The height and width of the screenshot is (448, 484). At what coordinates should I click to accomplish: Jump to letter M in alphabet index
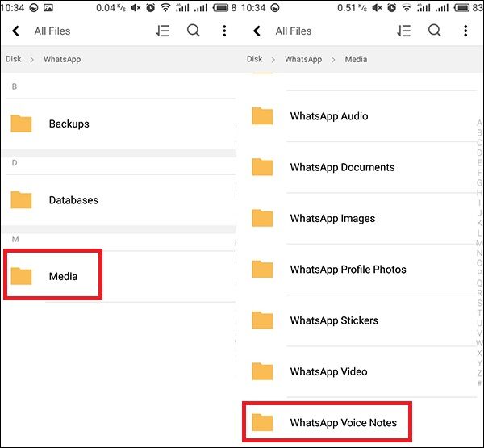(479, 243)
